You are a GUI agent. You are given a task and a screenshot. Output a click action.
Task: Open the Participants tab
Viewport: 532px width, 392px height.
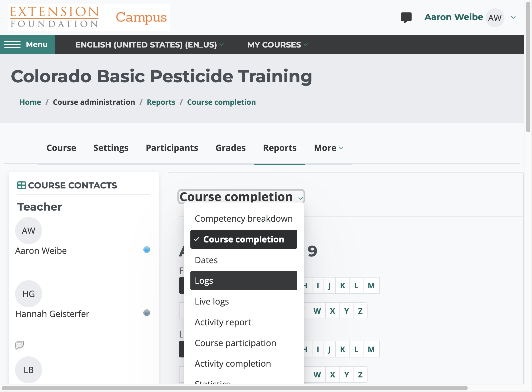(x=172, y=148)
